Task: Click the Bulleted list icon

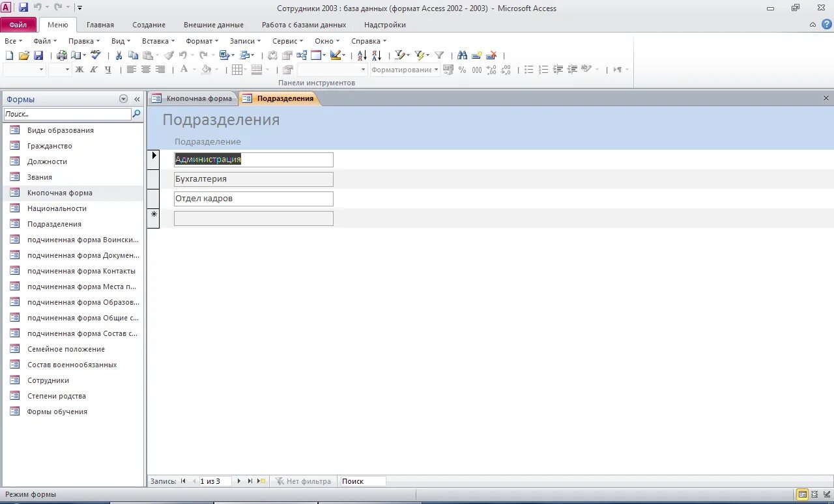Action: tap(528, 70)
